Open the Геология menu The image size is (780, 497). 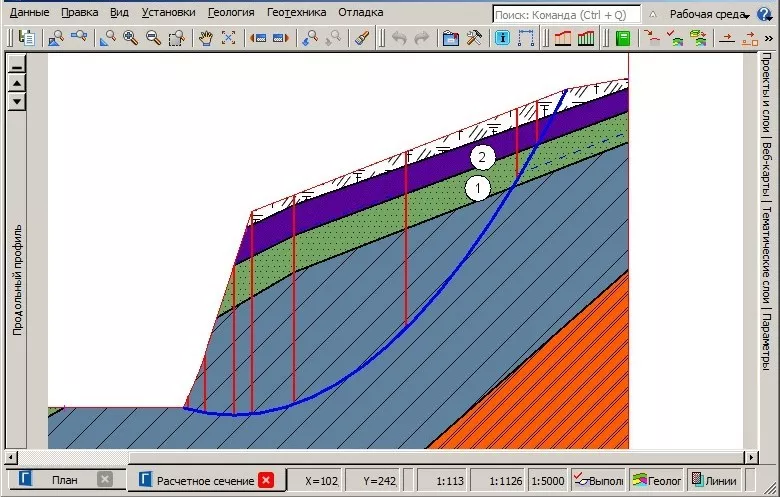click(x=231, y=13)
